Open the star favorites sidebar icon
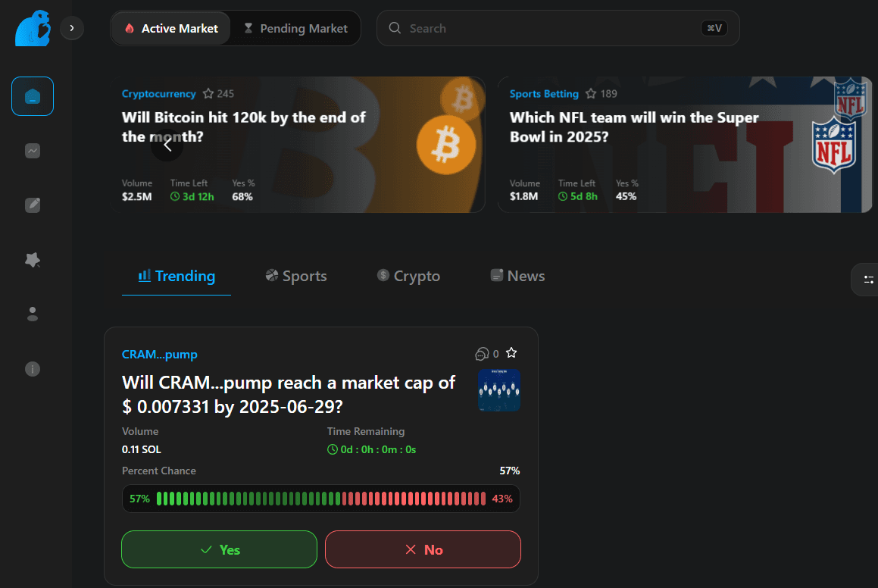The width and height of the screenshot is (878, 588). [33, 260]
